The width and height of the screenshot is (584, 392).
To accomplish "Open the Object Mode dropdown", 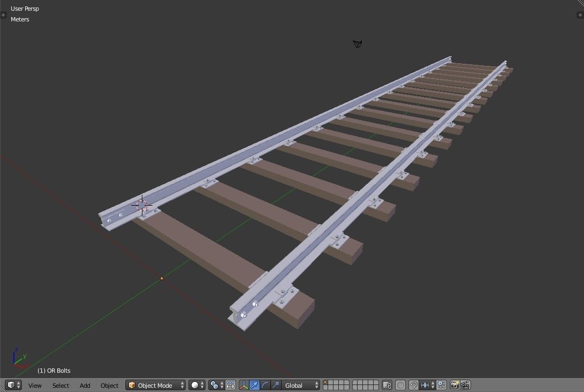I will point(156,385).
